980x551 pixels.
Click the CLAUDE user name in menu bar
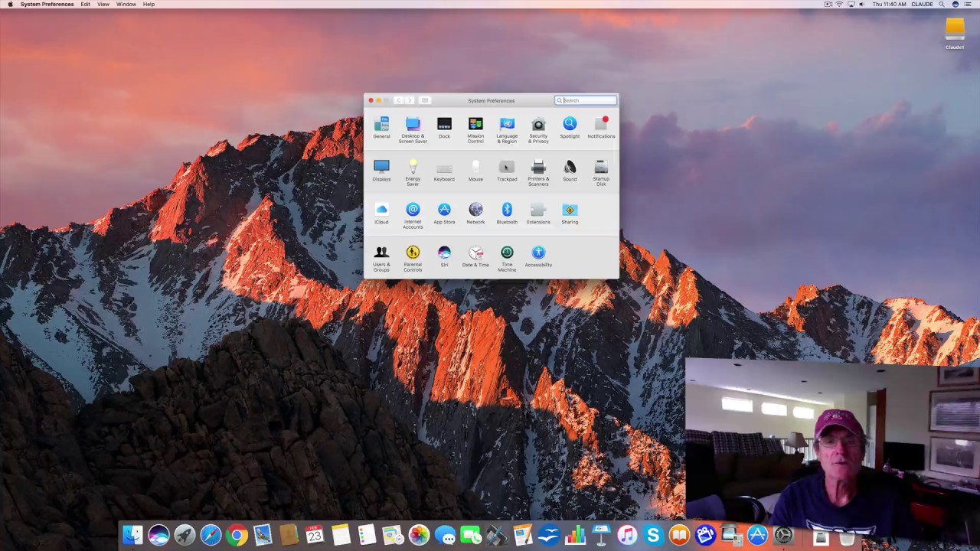[922, 5]
